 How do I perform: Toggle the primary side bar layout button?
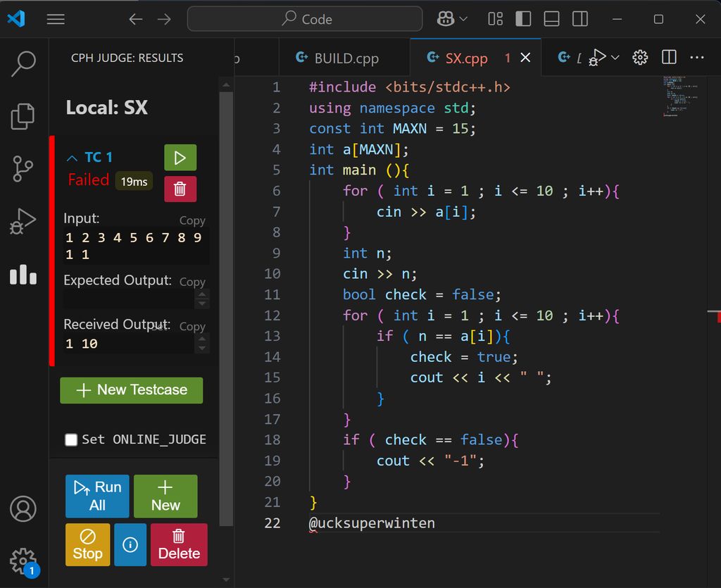(523, 19)
